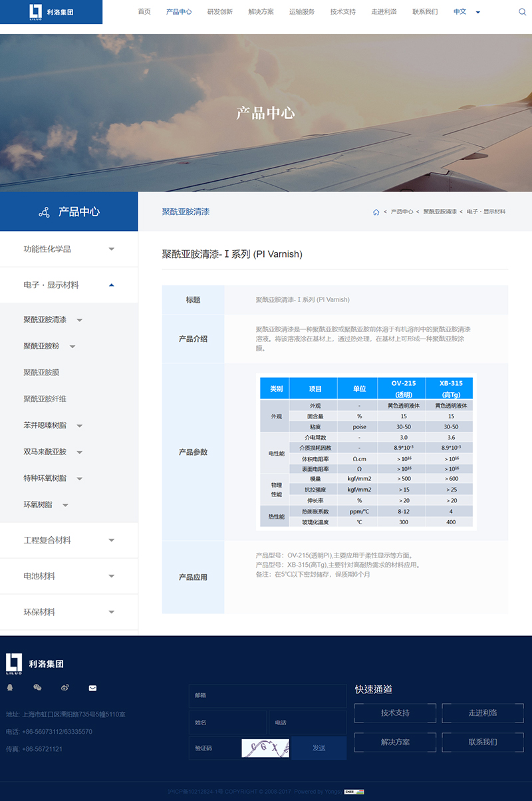Click the captcha image to refresh
Screen dimensions: 532x801
[265, 748]
